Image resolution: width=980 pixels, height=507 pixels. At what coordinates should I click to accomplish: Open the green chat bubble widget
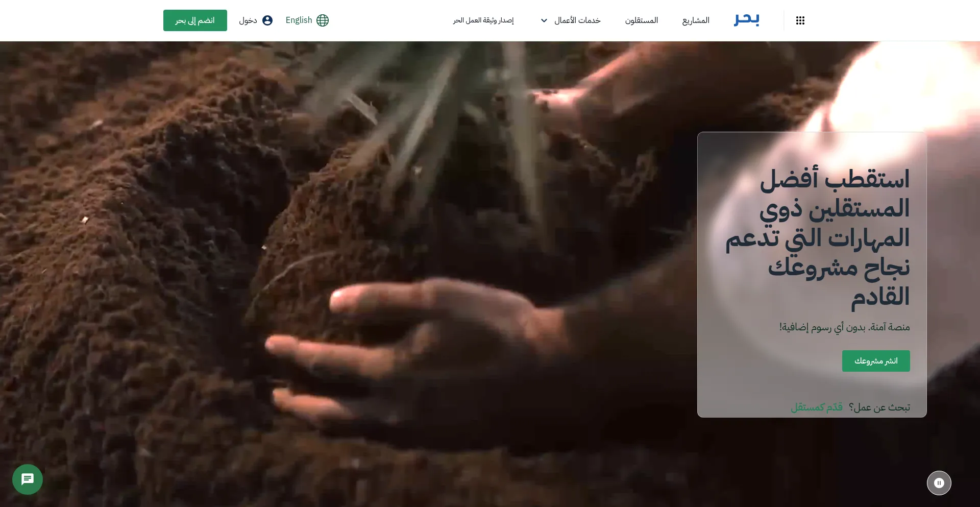point(28,479)
